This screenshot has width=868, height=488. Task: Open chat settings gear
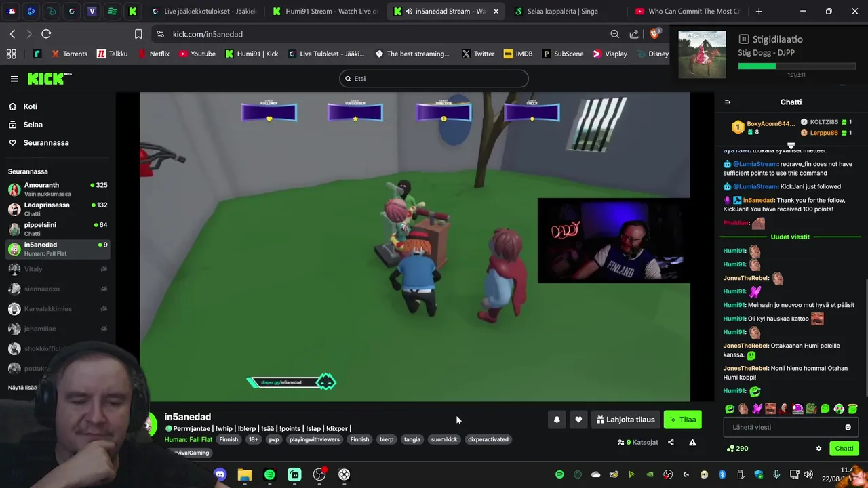coord(818,449)
